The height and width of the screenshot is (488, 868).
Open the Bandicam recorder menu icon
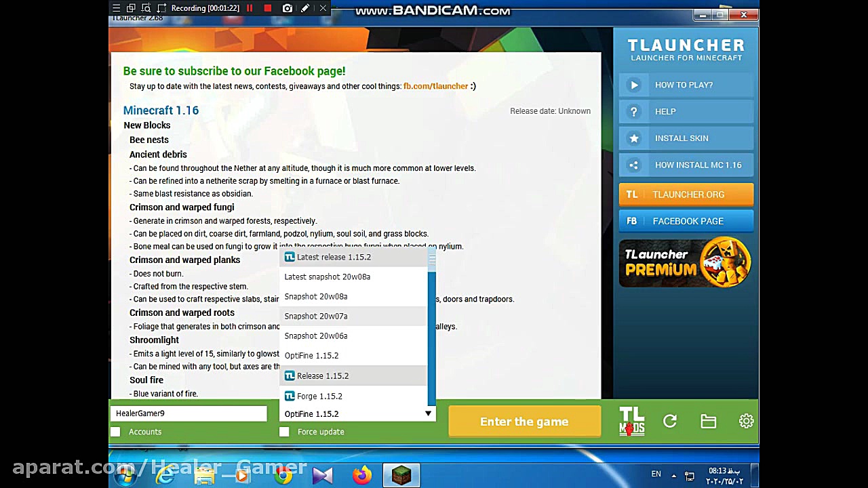(117, 8)
